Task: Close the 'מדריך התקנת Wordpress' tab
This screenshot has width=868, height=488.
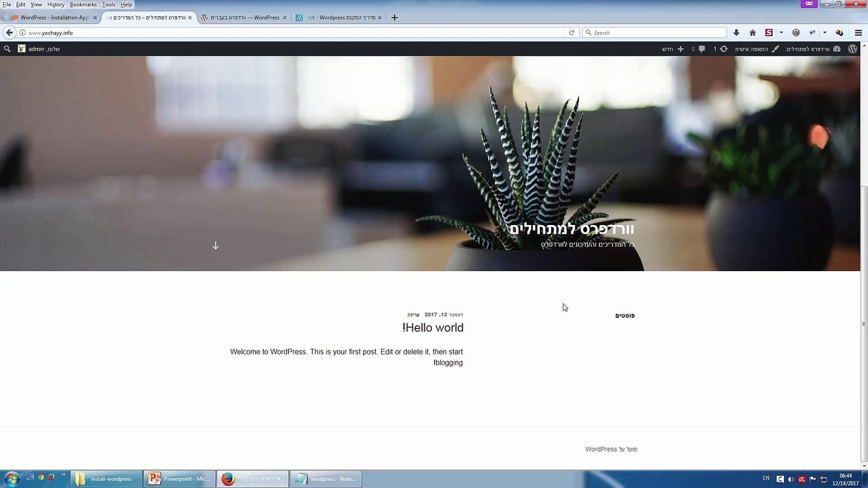Action: click(380, 18)
